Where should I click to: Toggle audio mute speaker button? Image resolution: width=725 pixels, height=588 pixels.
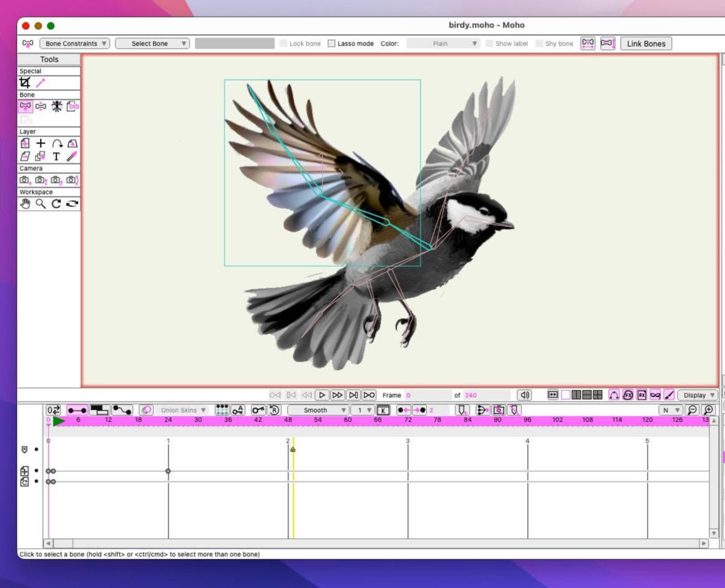(524, 395)
